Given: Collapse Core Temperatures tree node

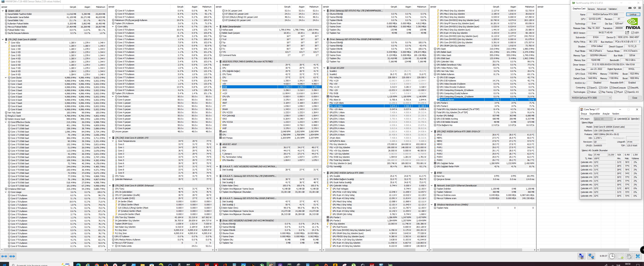Looking at the screenshot, I should (x=113, y=141).
